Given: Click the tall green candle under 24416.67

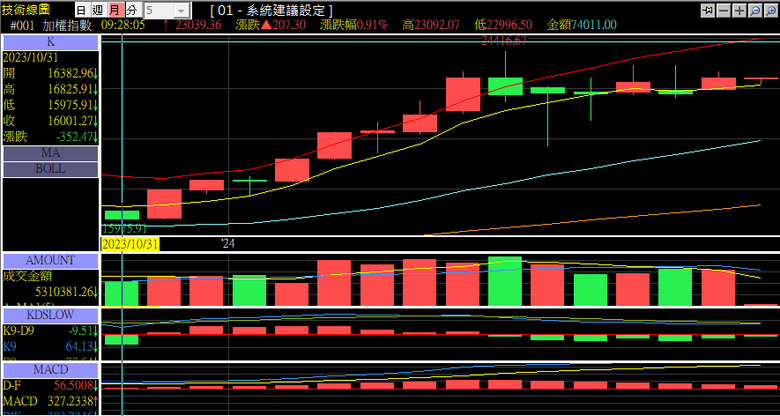Looking at the screenshot, I should [505, 86].
